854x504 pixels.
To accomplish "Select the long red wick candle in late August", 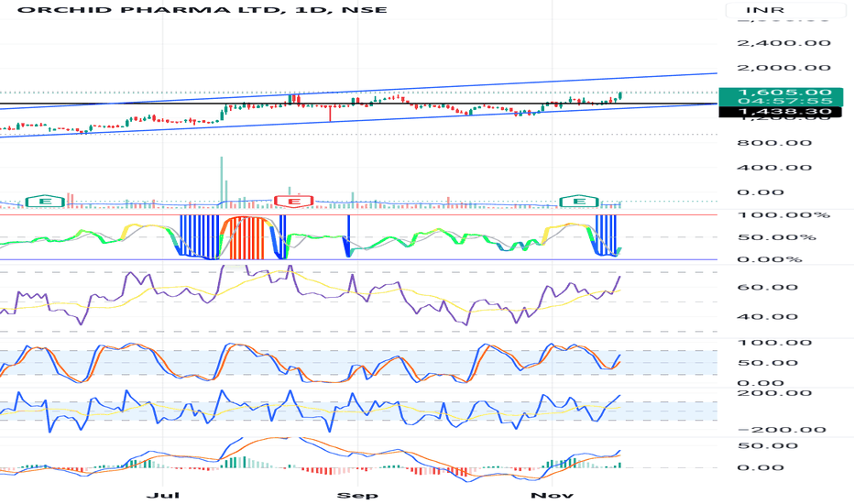I will (330, 112).
